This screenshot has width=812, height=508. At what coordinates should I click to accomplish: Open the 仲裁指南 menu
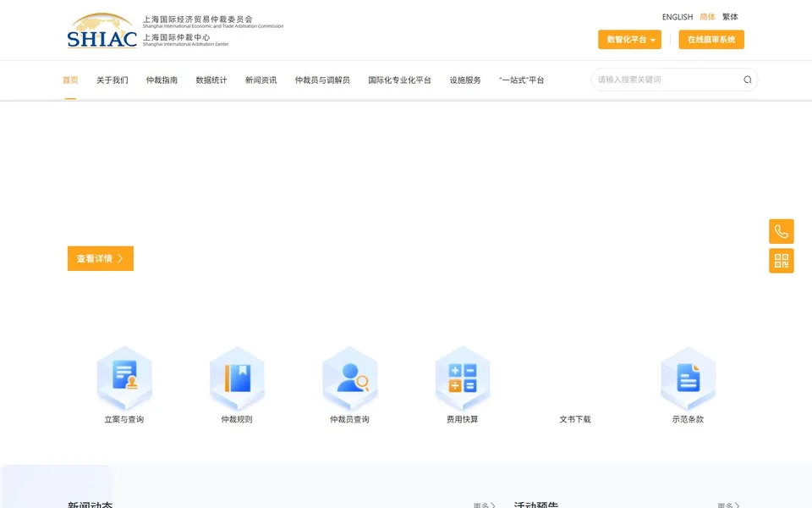162,80
